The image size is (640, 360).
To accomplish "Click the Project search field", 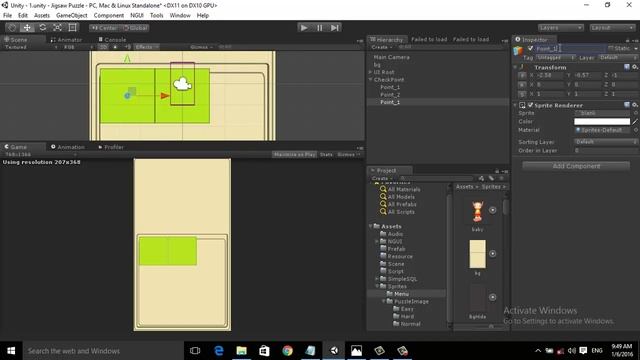I will click(436, 178).
